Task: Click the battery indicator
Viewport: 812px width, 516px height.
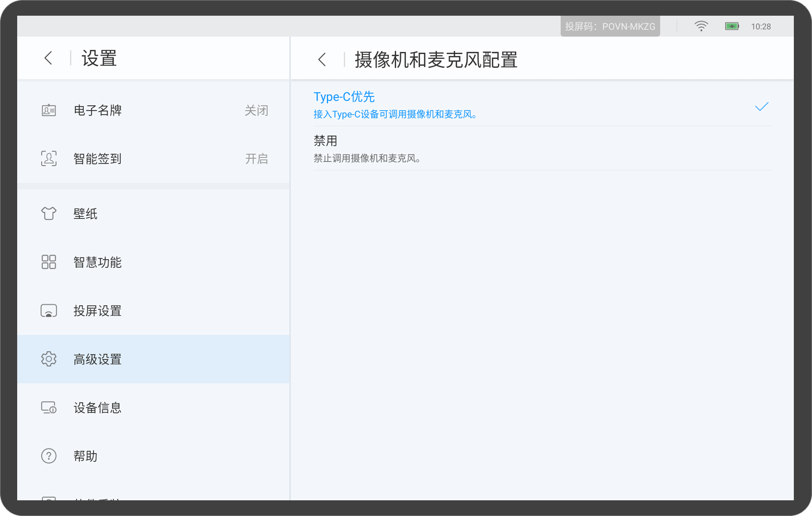Action: coord(731,26)
